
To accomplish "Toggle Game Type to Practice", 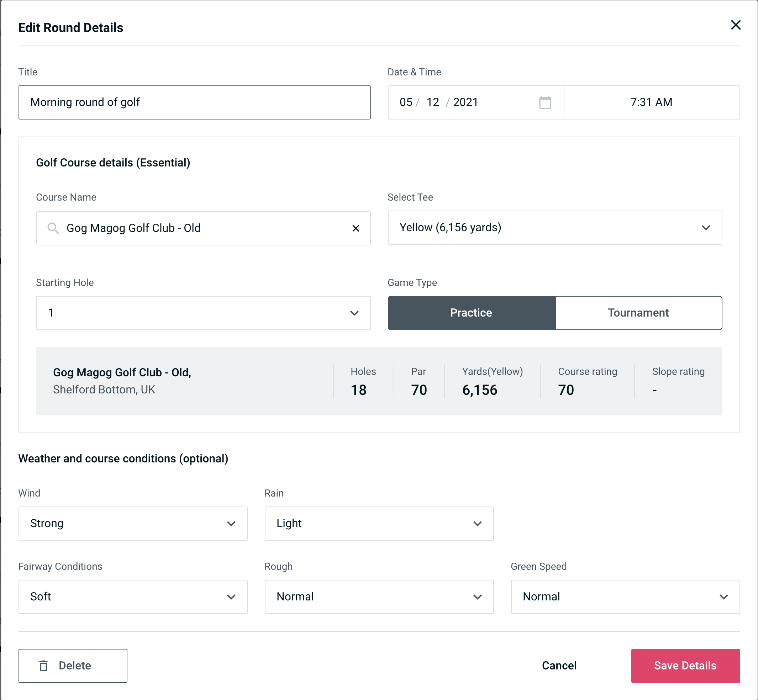I will pos(471,313).
